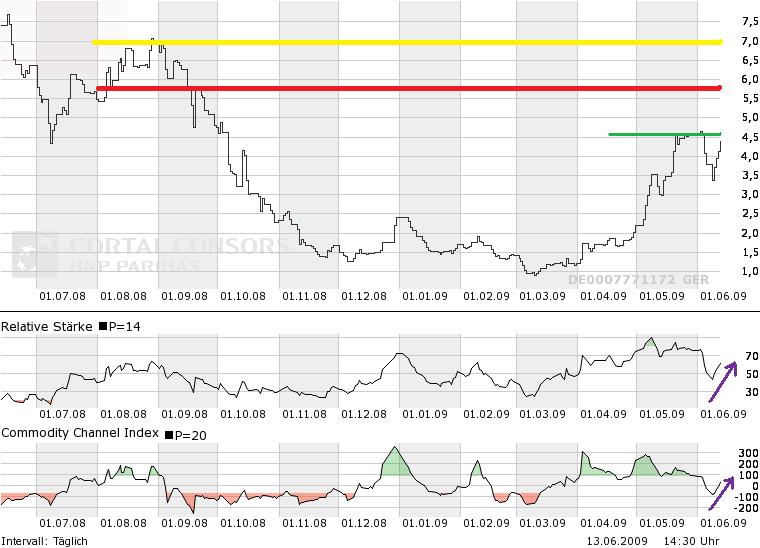The image size is (760, 548).
Task: Click 01.05.09 on the price chart date axis
Action: tap(662, 296)
